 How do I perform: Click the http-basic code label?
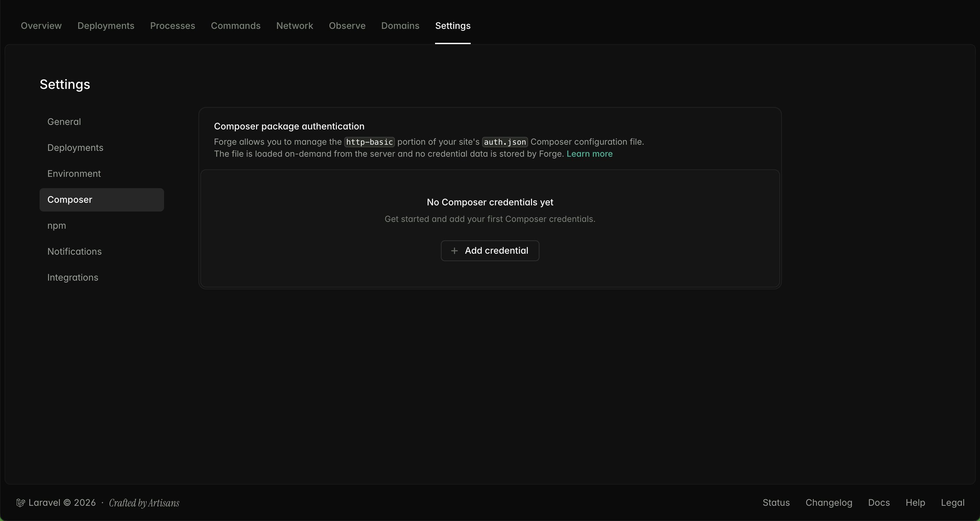pyautogui.click(x=369, y=142)
